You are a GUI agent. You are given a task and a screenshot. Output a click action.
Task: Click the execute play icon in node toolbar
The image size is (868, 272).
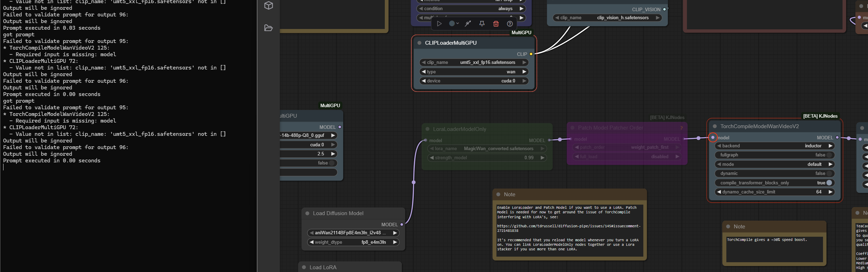pos(439,24)
